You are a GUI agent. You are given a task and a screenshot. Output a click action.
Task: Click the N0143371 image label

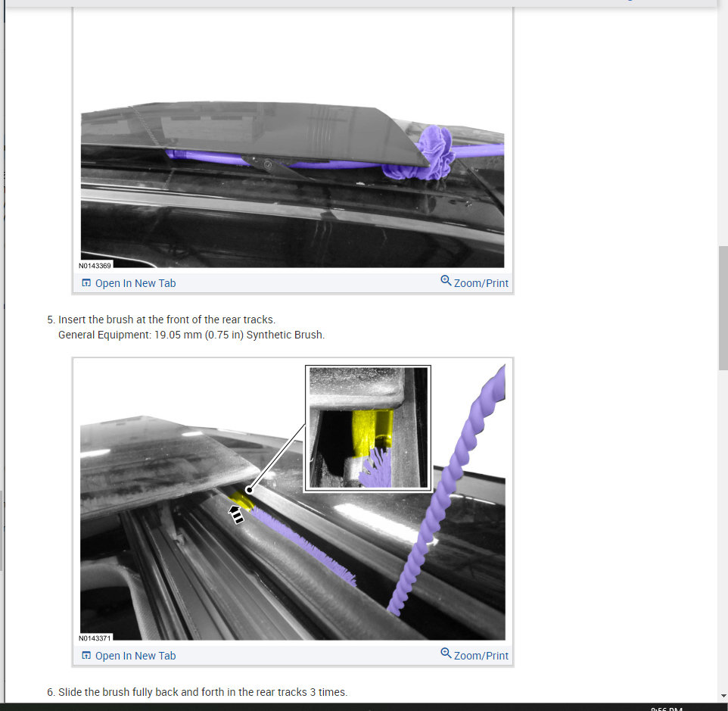[95, 638]
